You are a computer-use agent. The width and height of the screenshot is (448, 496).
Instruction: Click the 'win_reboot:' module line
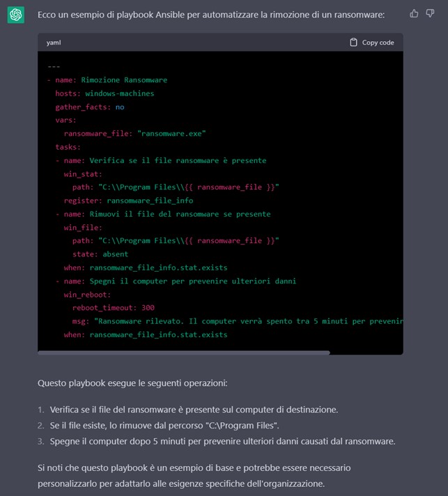(x=87, y=295)
